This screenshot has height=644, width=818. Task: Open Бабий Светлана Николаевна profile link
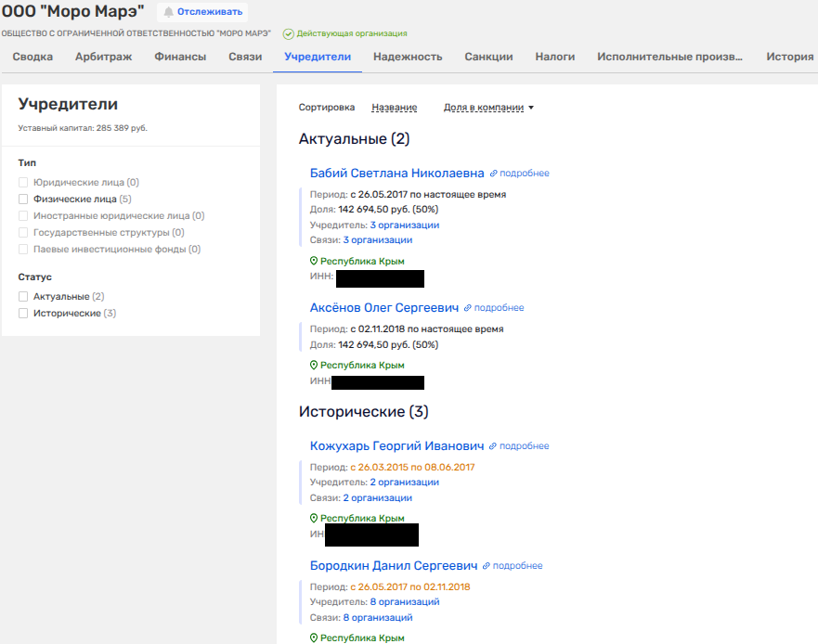coord(396,174)
